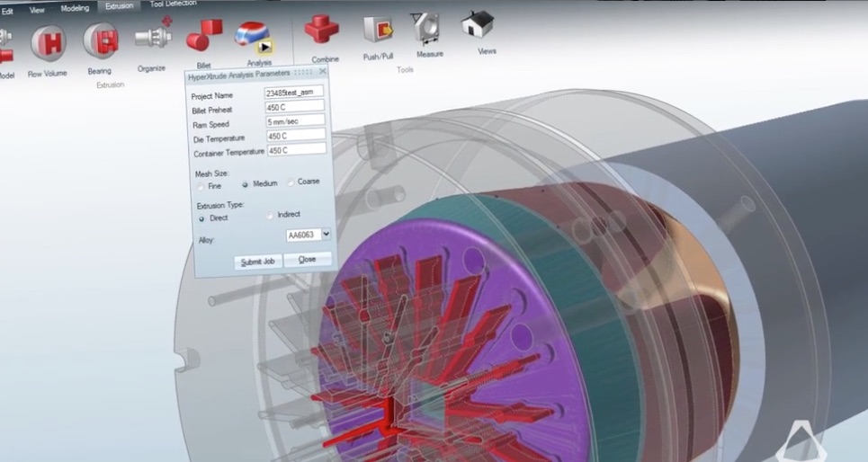Switch to the Extrusion tab
Viewport: 868px width, 462px height.
click(119, 5)
